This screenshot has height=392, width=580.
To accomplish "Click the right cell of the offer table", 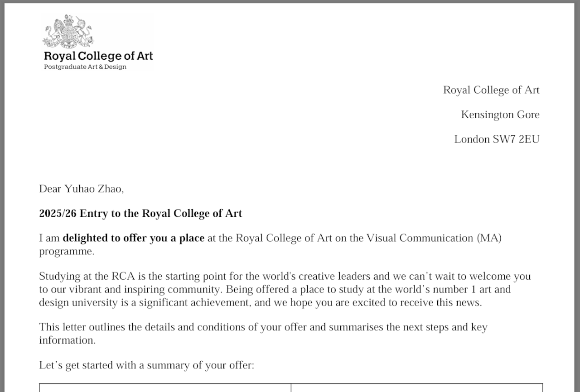I will (x=416, y=388).
